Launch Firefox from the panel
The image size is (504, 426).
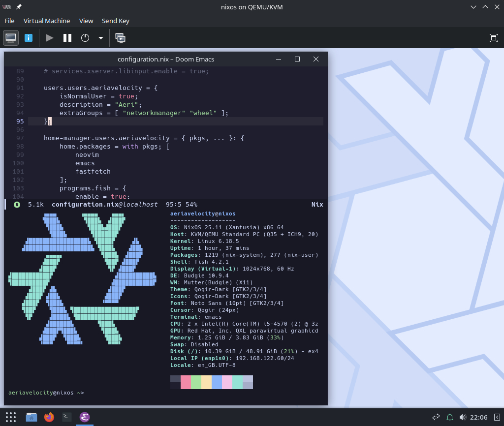pyautogui.click(x=49, y=417)
